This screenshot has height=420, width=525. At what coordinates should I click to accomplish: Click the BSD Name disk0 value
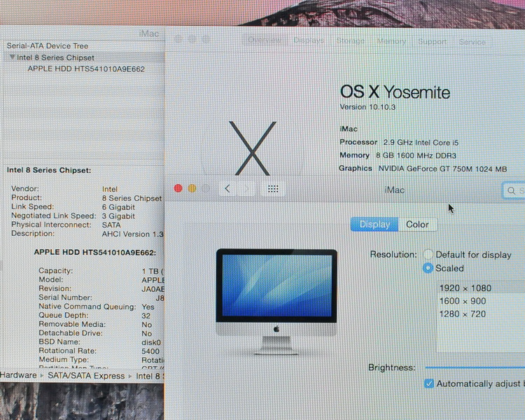tap(151, 342)
